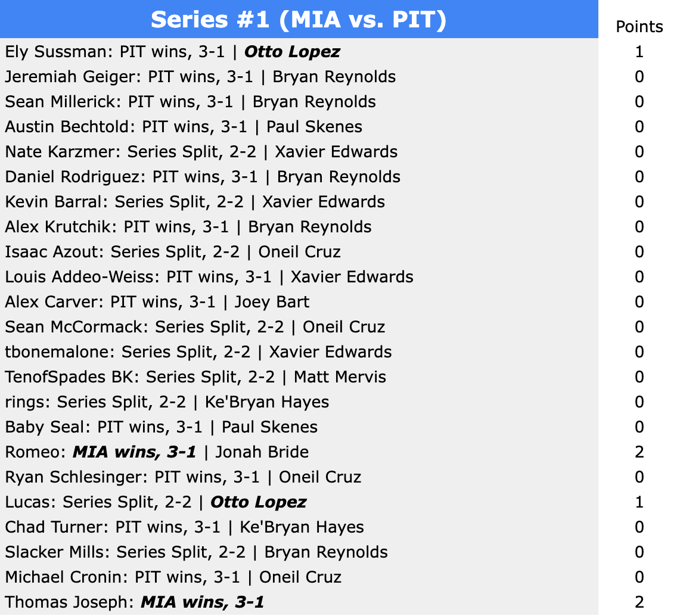Image resolution: width=683 pixels, height=616 pixels.
Task: Select Louis Addeo-Weiss's prediction row
Action: (209, 277)
